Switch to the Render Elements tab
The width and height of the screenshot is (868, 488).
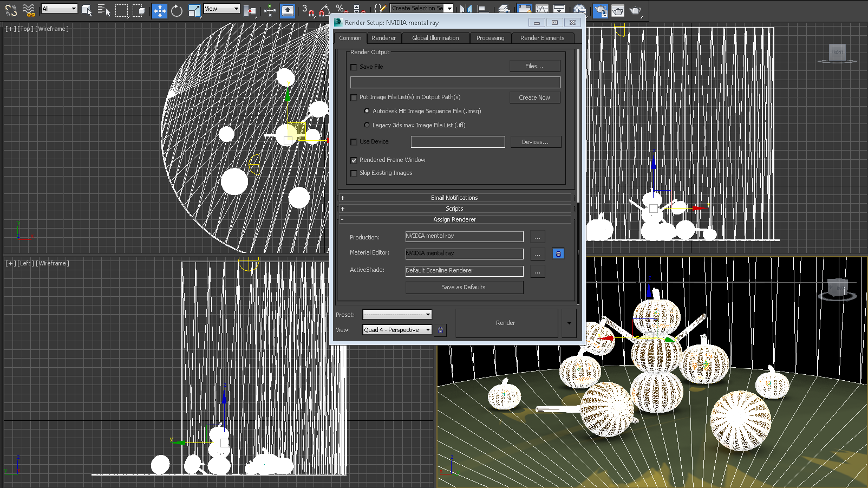(542, 38)
